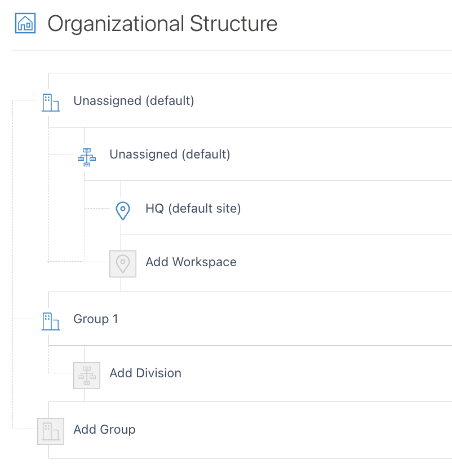Click the building icon next to Group 1
The width and height of the screenshot is (452, 476).
coord(51,321)
